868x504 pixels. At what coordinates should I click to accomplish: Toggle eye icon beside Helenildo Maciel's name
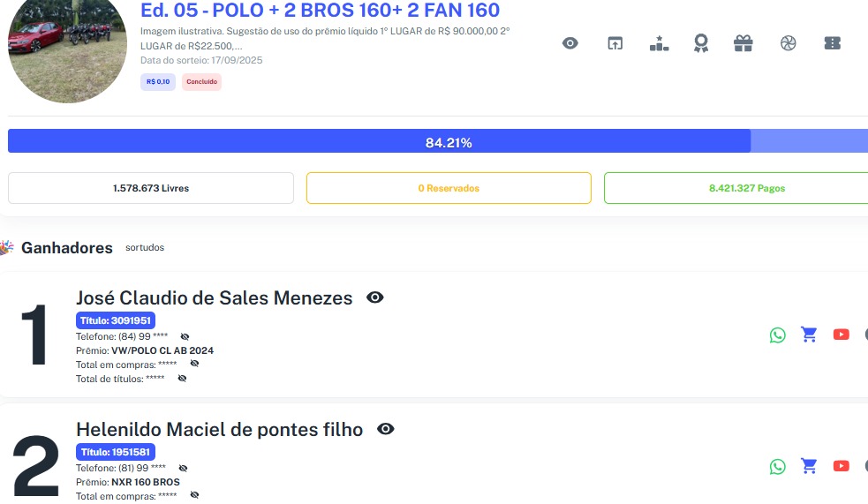click(x=385, y=429)
